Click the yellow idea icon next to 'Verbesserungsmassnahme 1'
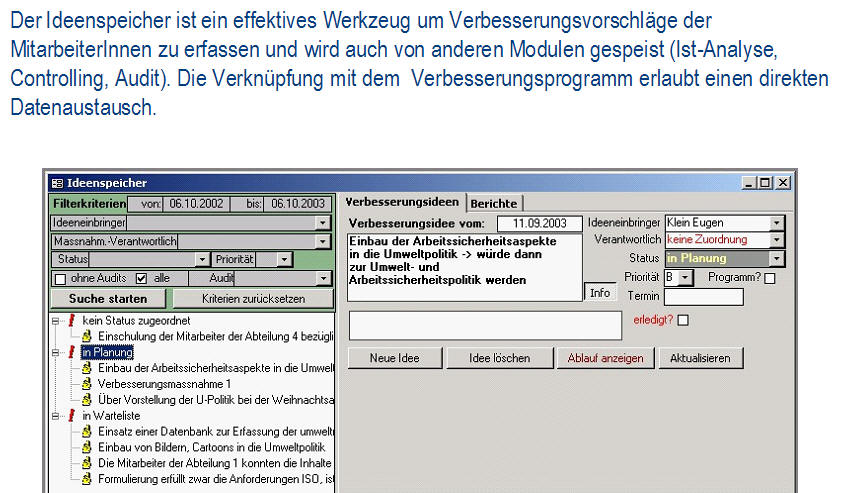Image resolution: width=842 pixels, height=493 pixels. [87, 384]
